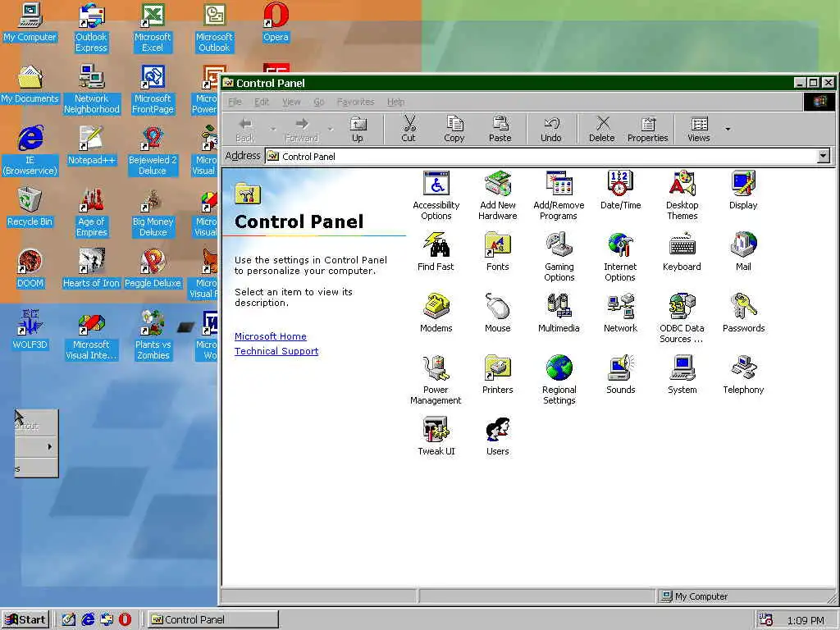Click the Up toolbar button
Viewport: 840px width, 630px height.
pos(358,130)
